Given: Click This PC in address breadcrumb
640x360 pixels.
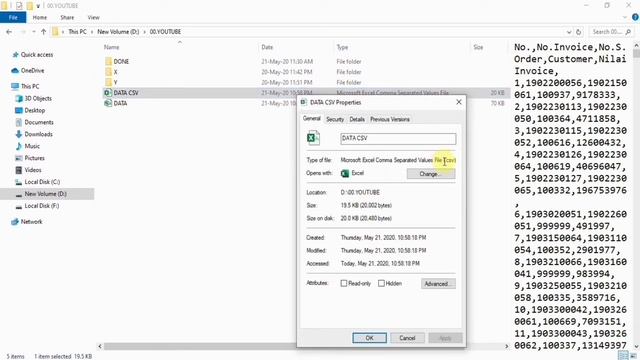Looking at the screenshot, I should click(x=77, y=31).
